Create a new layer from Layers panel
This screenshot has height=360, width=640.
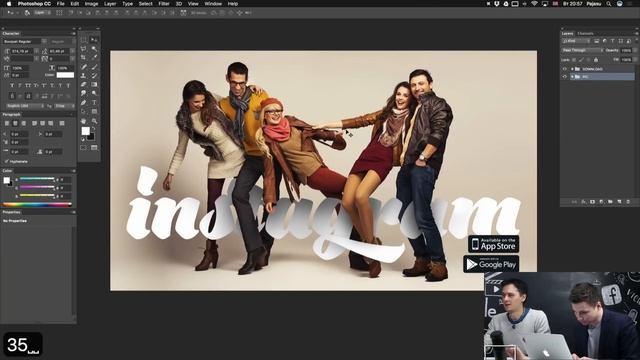point(619,202)
